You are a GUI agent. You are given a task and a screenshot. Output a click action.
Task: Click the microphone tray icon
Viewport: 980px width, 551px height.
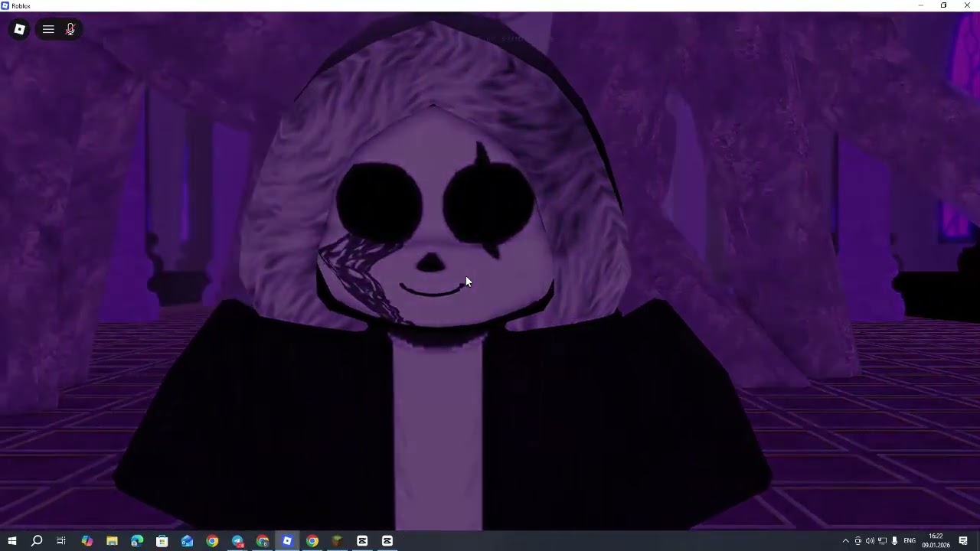[x=894, y=541]
